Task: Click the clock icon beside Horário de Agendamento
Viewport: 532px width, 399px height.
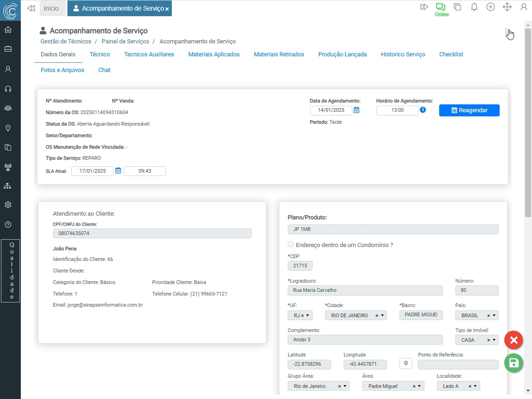Action: 423,110
